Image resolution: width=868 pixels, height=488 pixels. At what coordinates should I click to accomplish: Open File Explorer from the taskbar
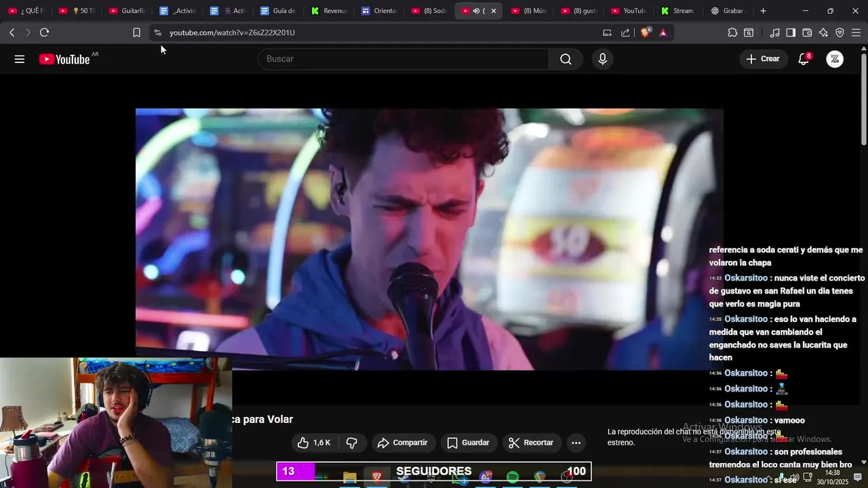[x=350, y=477]
